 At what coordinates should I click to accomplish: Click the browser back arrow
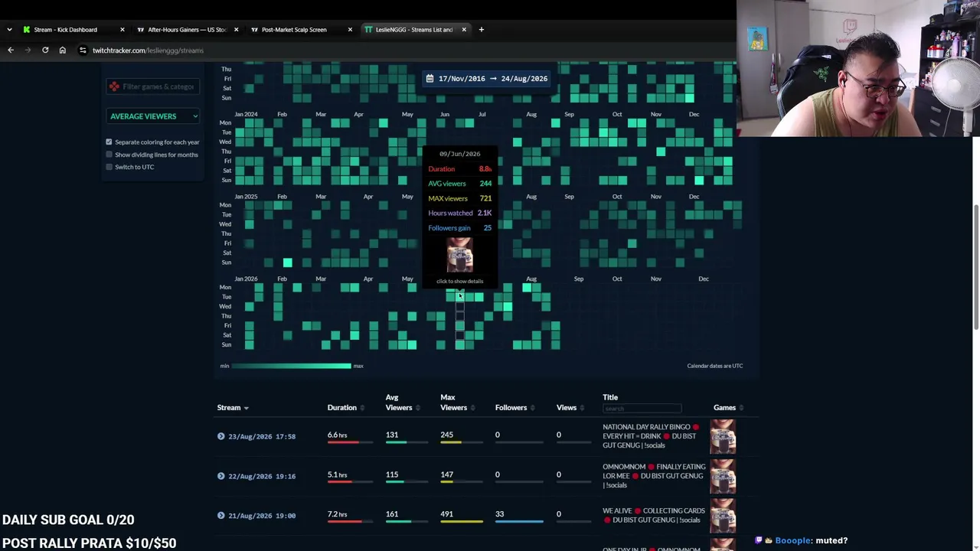[x=11, y=51]
